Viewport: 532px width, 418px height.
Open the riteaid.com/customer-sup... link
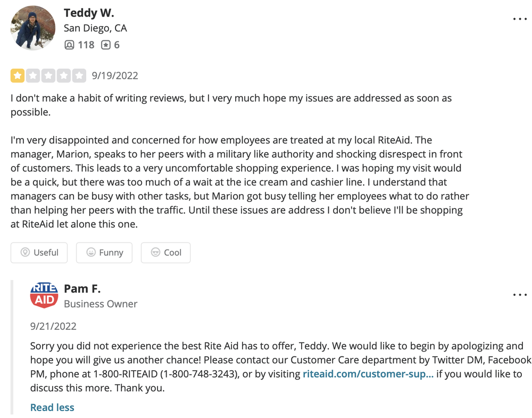point(368,374)
